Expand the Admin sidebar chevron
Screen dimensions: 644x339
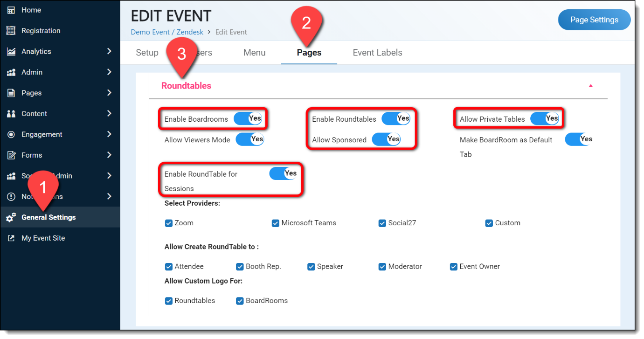pos(109,72)
